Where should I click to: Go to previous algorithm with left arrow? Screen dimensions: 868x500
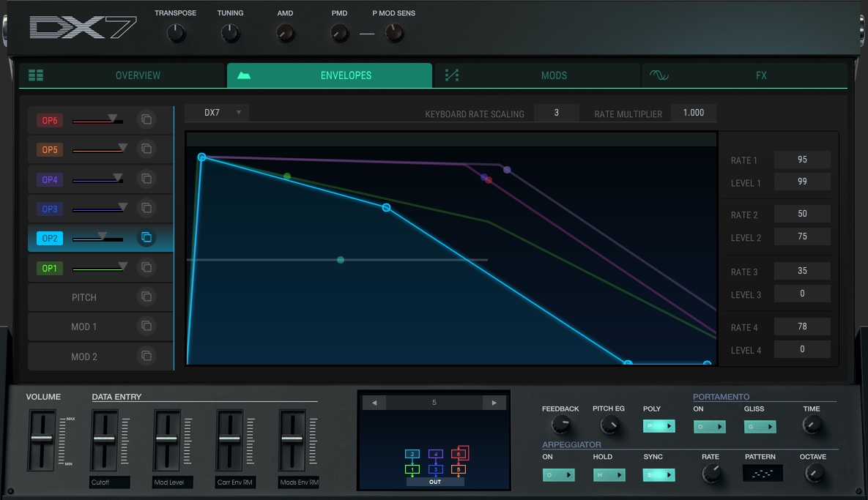click(x=374, y=403)
